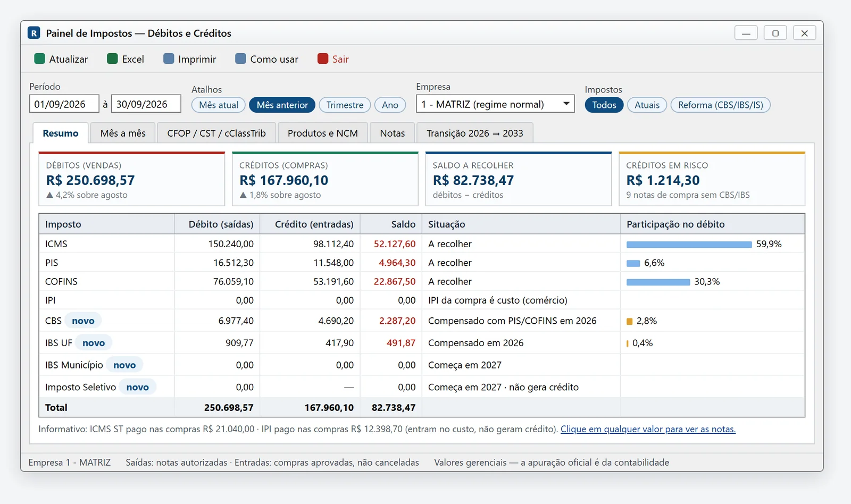Click the green Atualizar toolbar icon
The height and width of the screenshot is (504, 851).
(x=39, y=58)
